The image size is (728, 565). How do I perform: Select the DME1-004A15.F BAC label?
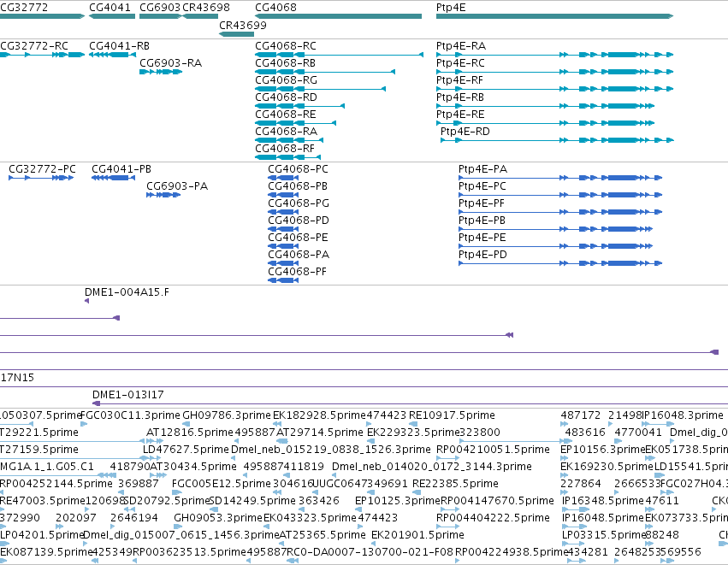127,292
